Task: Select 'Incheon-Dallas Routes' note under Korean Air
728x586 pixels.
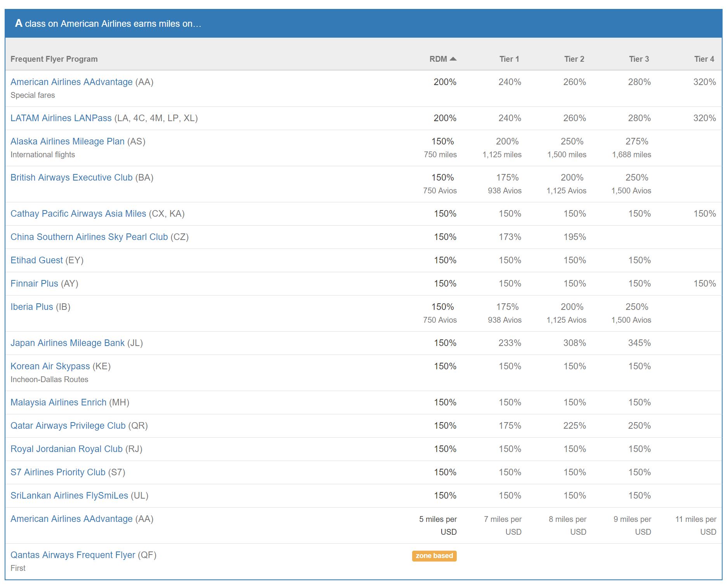Action: [49, 379]
